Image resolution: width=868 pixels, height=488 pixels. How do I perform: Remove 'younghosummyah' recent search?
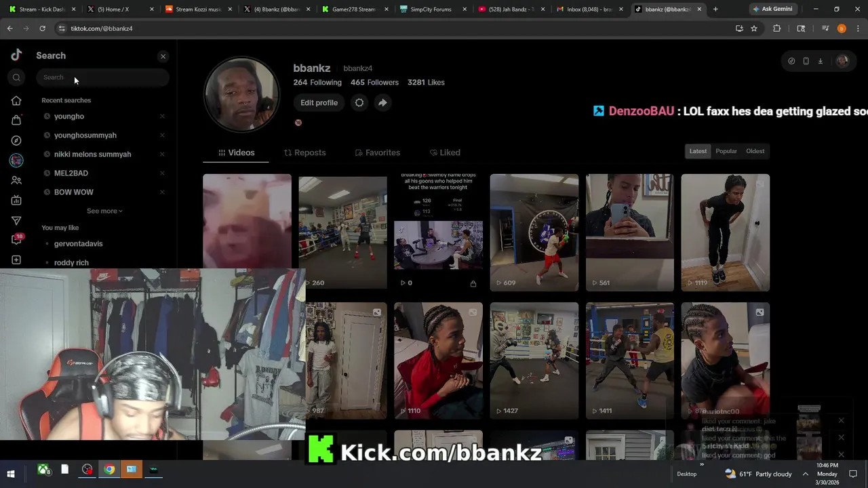(x=162, y=136)
